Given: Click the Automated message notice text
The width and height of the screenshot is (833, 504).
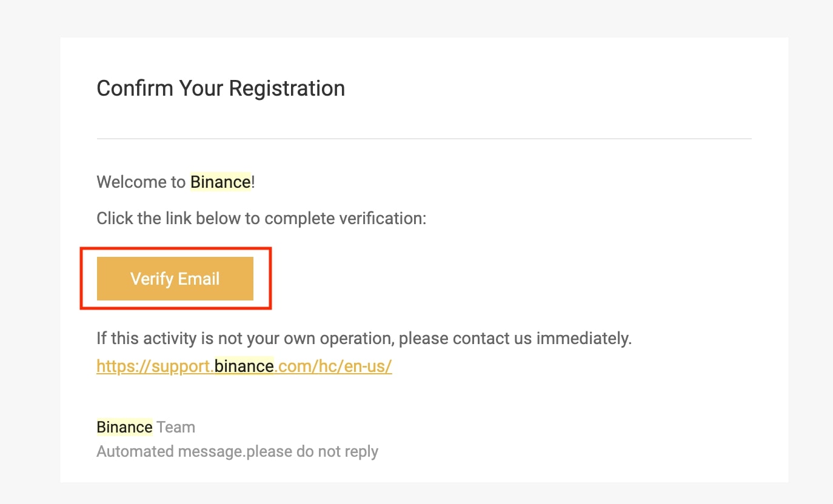Looking at the screenshot, I should (x=238, y=451).
